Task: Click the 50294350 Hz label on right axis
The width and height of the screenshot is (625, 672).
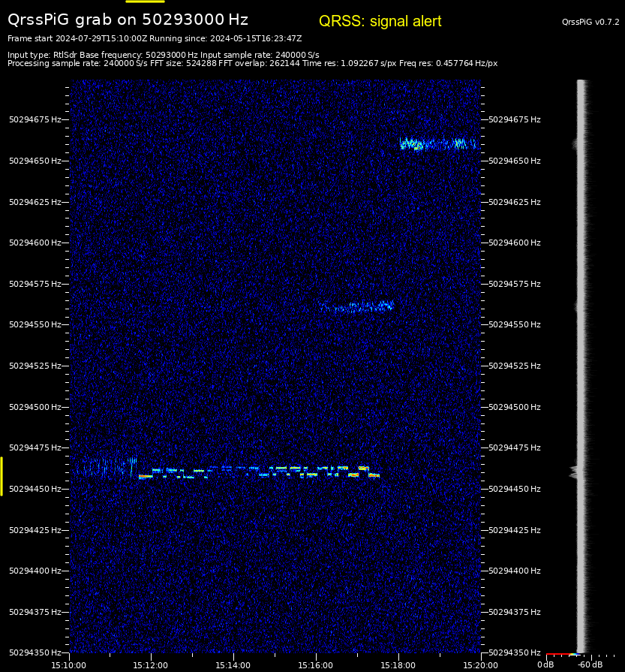Action: pyautogui.click(x=515, y=652)
